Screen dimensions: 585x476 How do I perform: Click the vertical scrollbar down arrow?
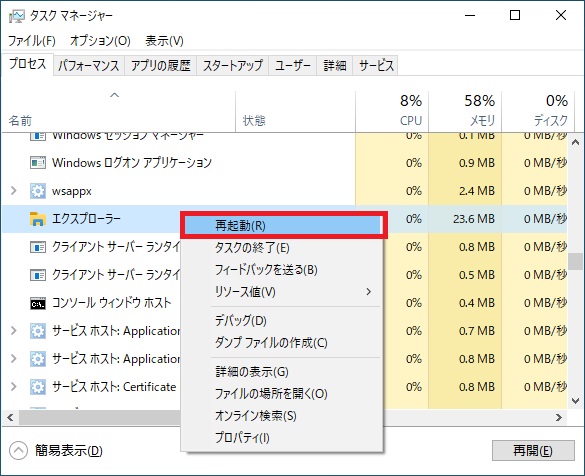click(x=575, y=401)
